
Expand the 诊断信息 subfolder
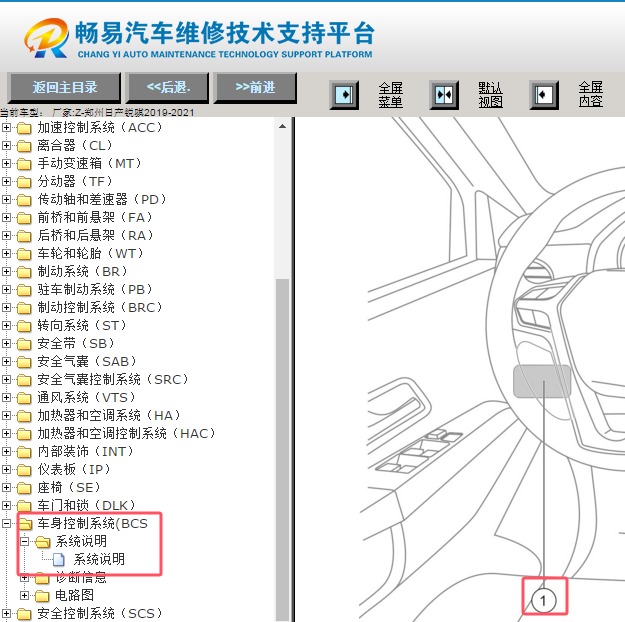pos(25,577)
